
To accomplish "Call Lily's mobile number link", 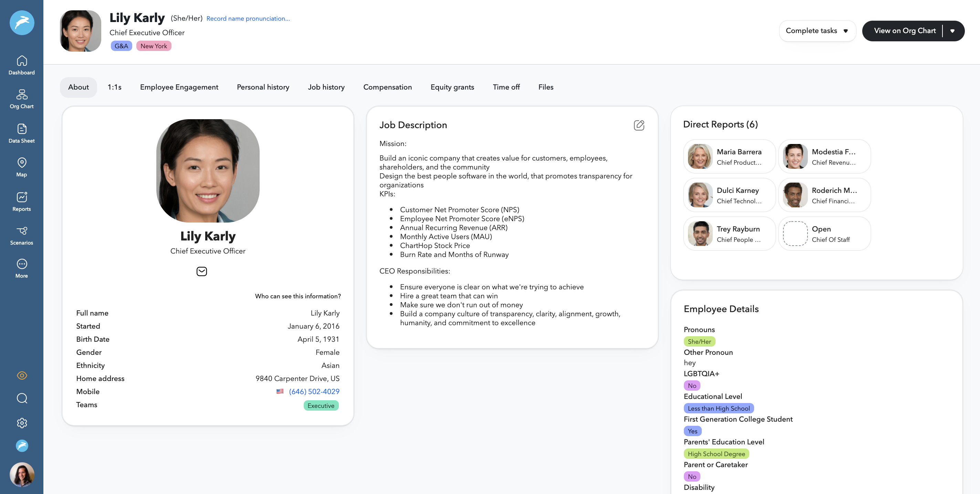I will click(x=314, y=391).
